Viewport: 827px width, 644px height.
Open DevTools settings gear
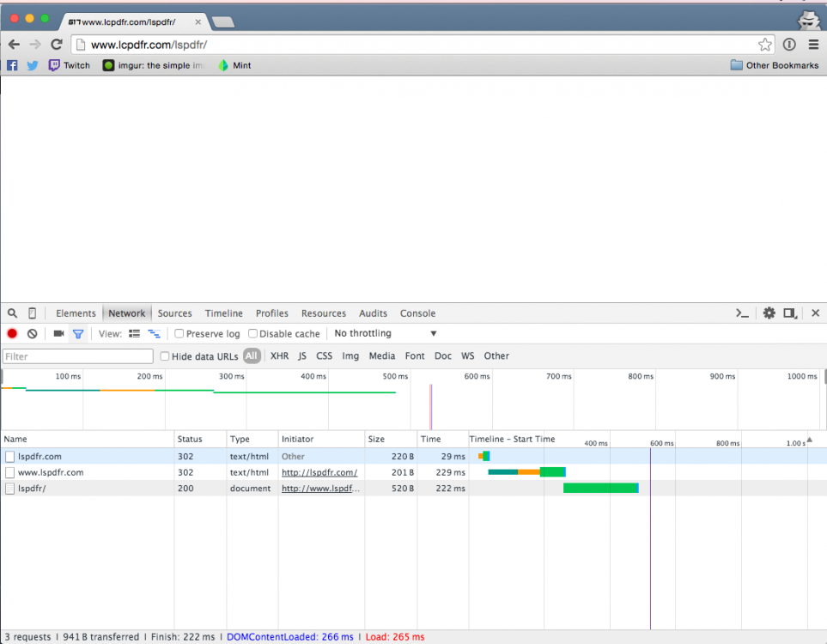click(769, 313)
